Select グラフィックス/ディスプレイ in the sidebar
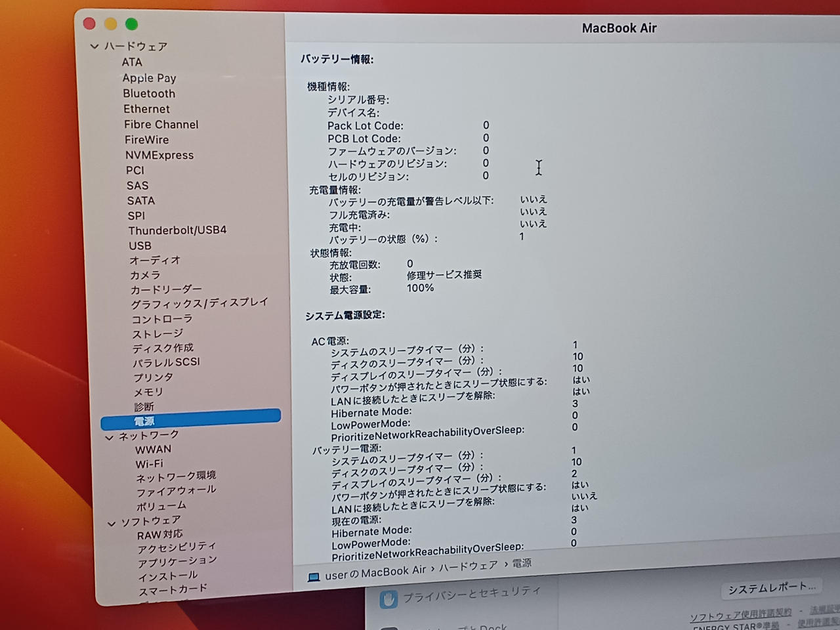Image resolution: width=840 pixels, height=630 pixels. coord(199,303)
